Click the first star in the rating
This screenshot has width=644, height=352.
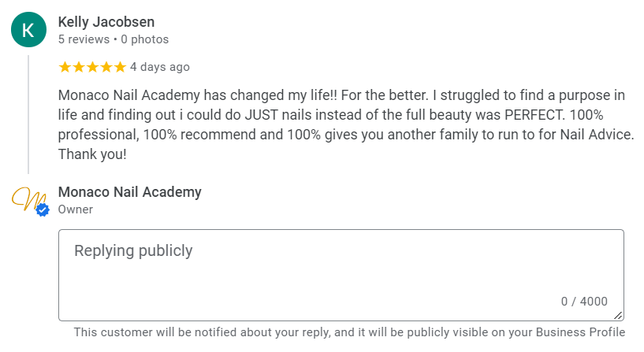pyautogui.click(x=65, y=67)
